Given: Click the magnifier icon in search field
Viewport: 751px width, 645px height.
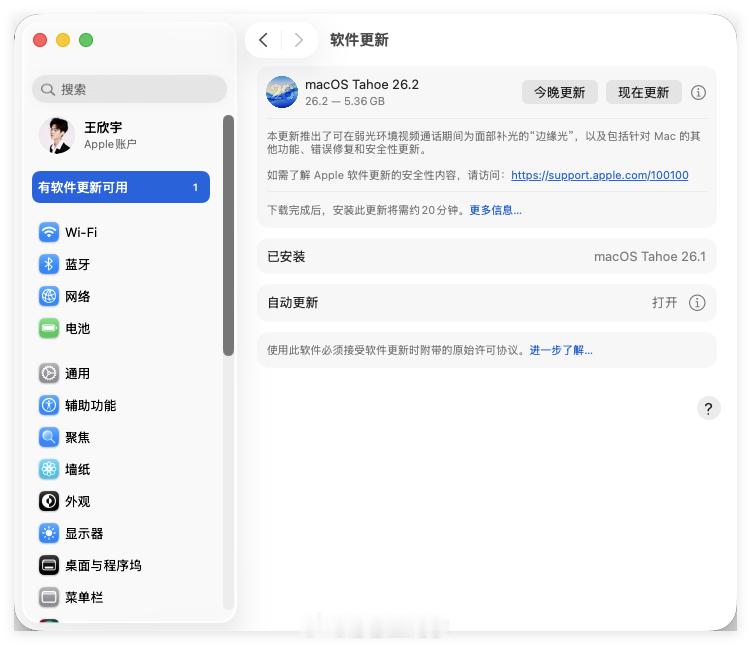Looking at the screenshot, I should (x=47, y=90).
